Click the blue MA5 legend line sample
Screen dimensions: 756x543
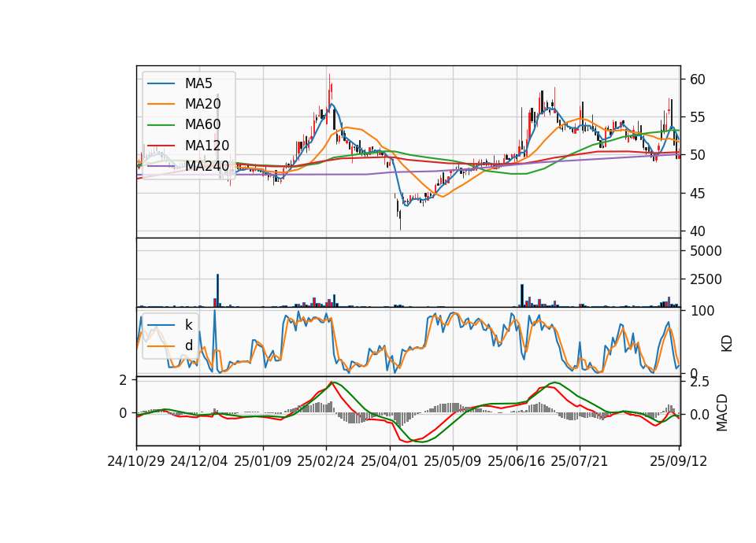coord(161,83)
